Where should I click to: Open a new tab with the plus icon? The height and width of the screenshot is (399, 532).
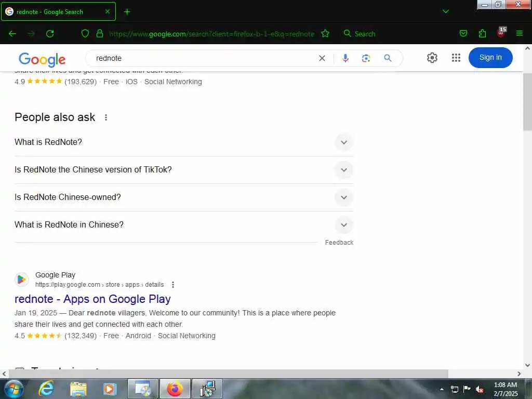click(x=127, y=12)
